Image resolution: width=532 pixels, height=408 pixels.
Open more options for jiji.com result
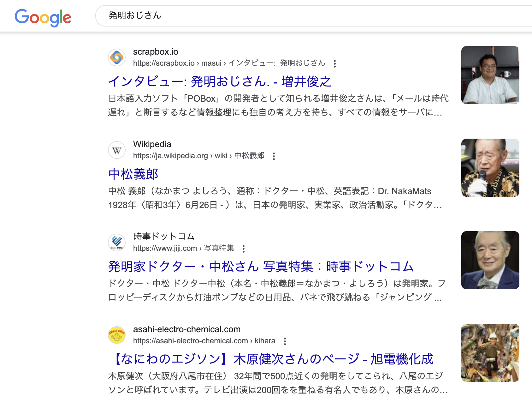[x=244, y=249]
